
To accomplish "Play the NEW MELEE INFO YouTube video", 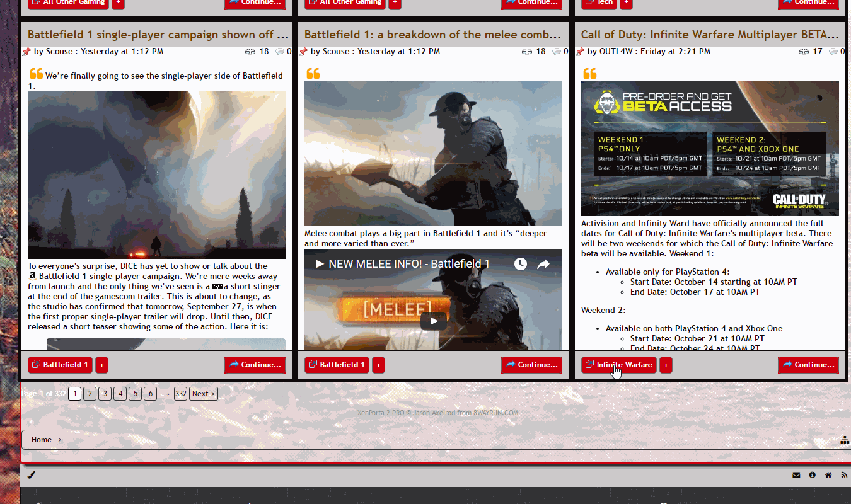I will (434, 321).
